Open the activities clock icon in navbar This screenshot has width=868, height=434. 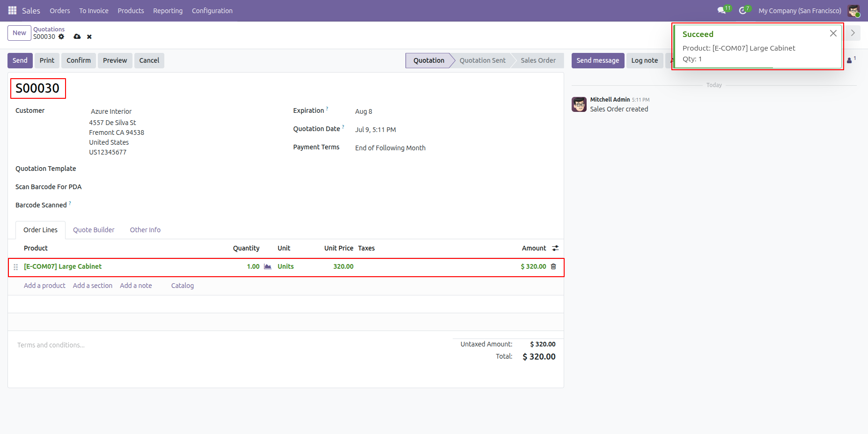tap(743, 10)
